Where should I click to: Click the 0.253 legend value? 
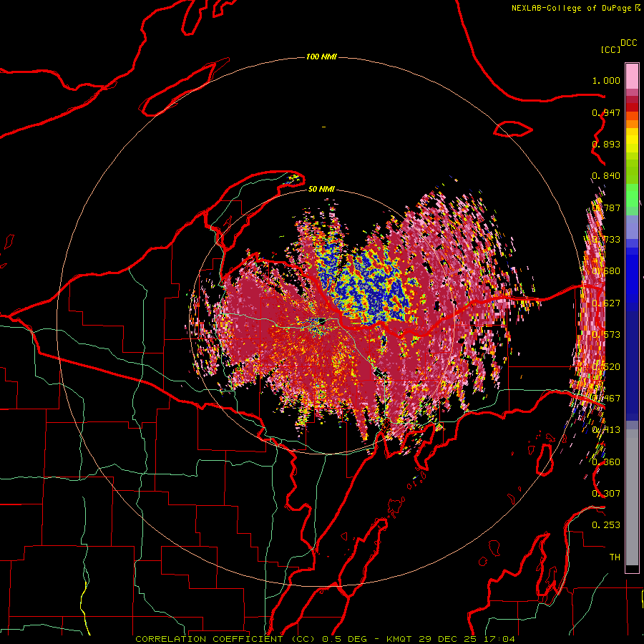coord(606,525)
